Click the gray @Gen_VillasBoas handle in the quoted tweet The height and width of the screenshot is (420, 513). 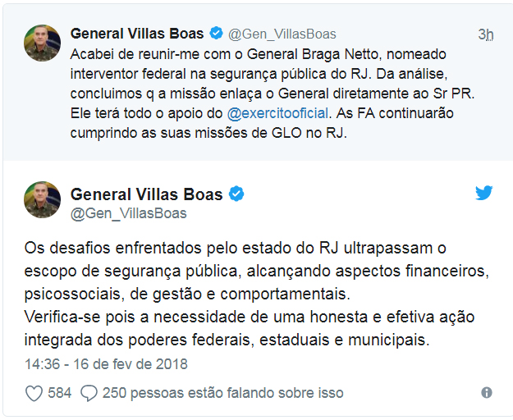(x=282, y=34)
